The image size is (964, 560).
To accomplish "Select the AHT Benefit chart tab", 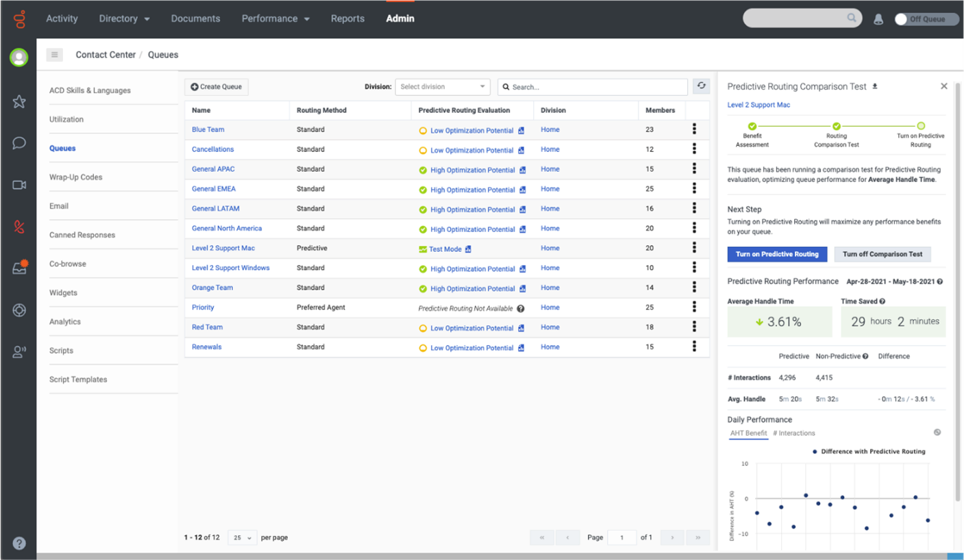I will [748, 433].
